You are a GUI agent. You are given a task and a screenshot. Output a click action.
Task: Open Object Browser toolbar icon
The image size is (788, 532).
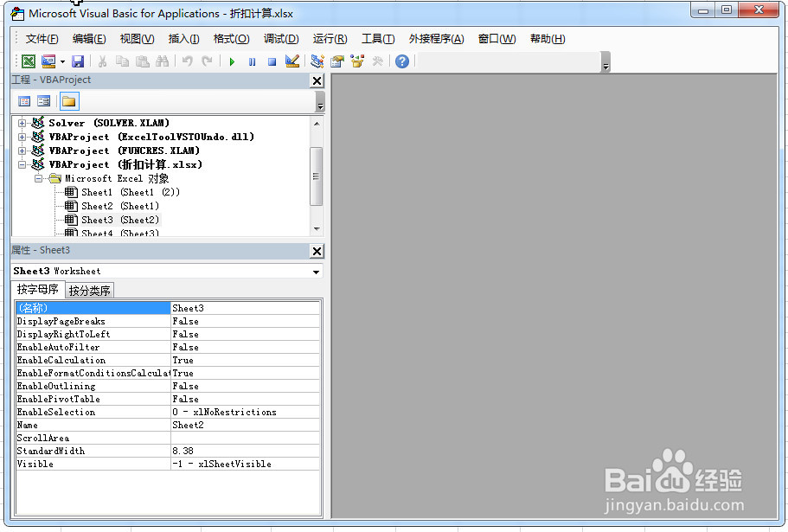coord(357,61)
